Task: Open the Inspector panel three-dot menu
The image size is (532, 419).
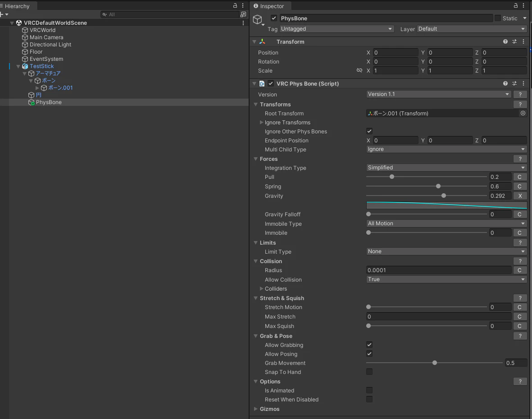Action: click(x=523, y=5)
